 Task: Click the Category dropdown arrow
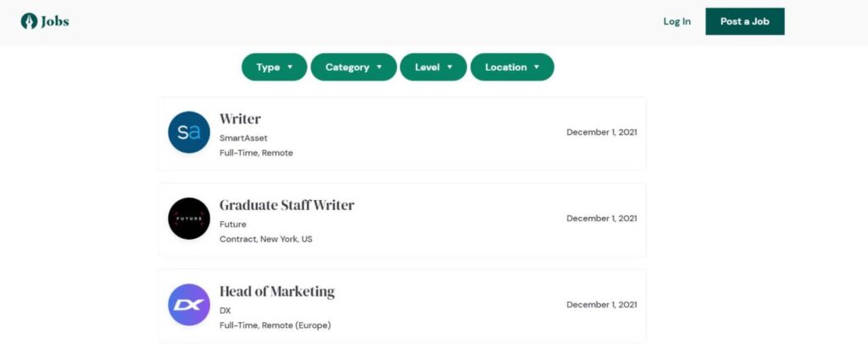[379, 67]
